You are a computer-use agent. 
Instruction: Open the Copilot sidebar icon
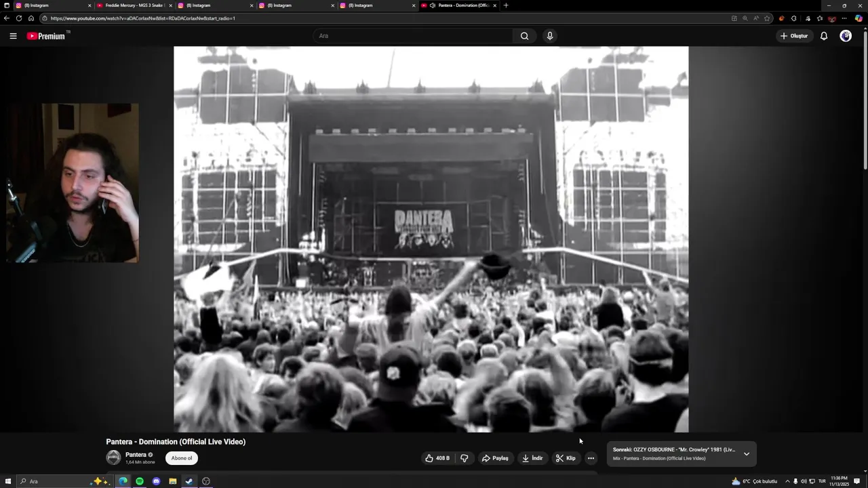click(859, 18)
